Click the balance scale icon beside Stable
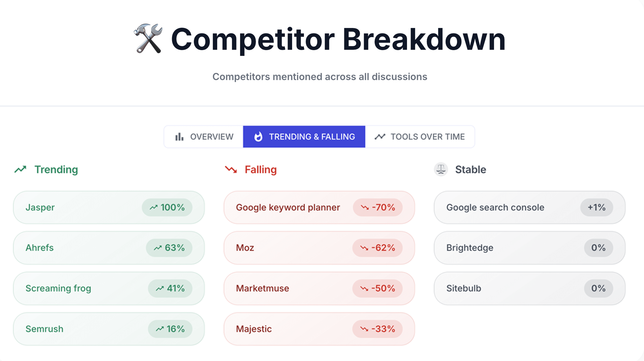Image resolution: width=644 pixels, height=361 pixels. tap(441, 169)
